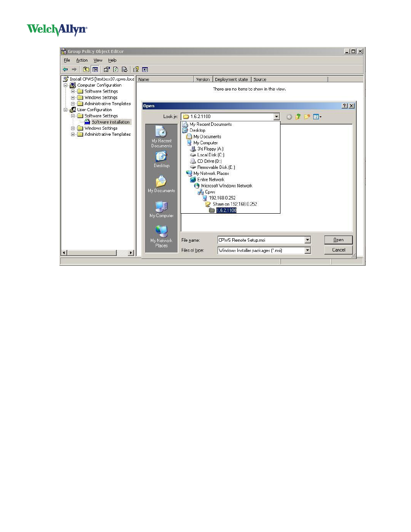Click the left arrow of tree scrollbar
The height and width of the screenshot is (532, 411).
(64, 253)
